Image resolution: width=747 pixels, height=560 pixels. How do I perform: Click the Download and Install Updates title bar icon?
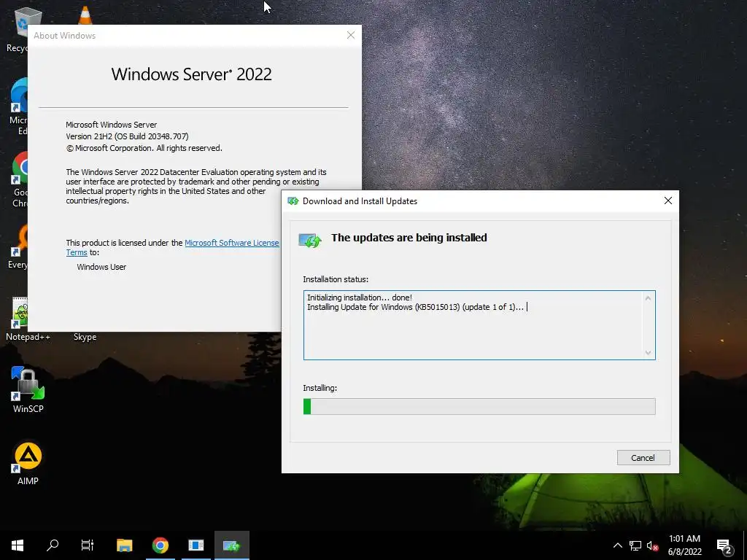point(293,201)
